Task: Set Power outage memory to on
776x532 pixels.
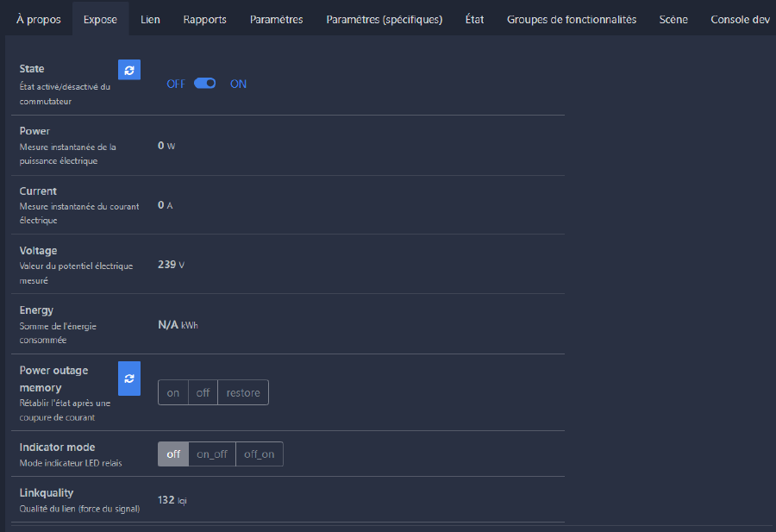Action: pyautogui.click(x=173, y=392)
